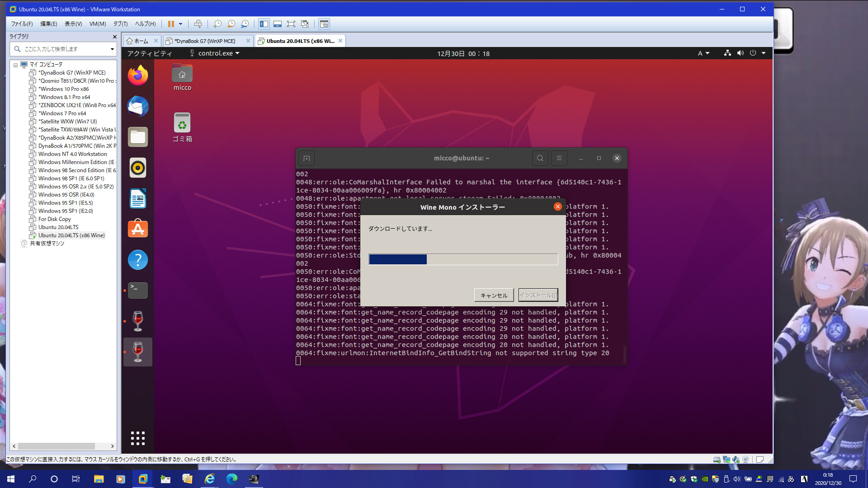868x488 pixels.
Task: Select Windows NT 4.0 Workstation VM
Action: [72, 154]
